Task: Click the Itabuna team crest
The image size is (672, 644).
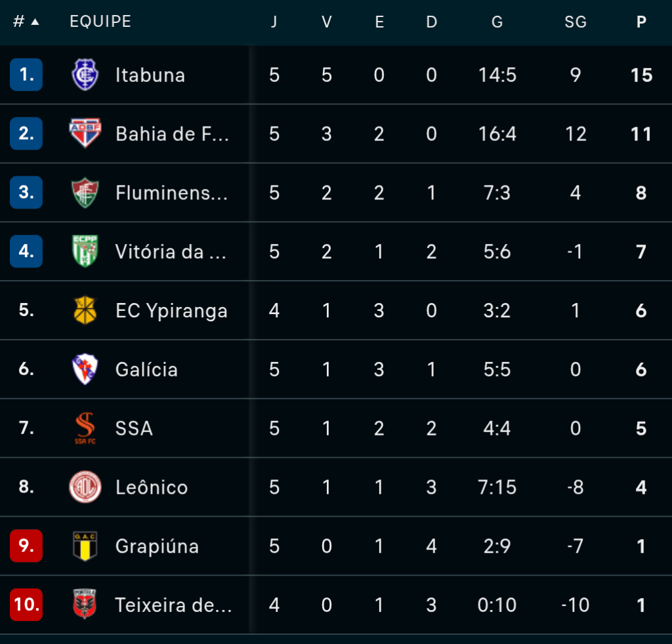Action: click(x=85, y=75)
